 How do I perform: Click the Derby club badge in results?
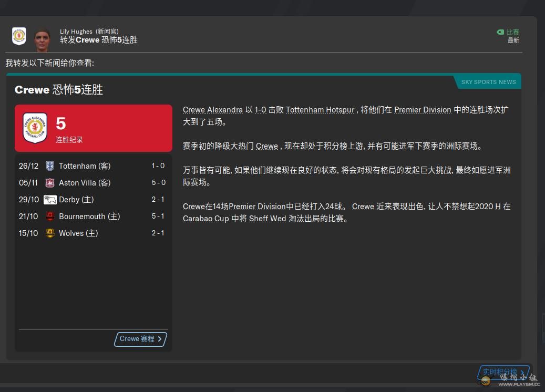pos(50,200)
